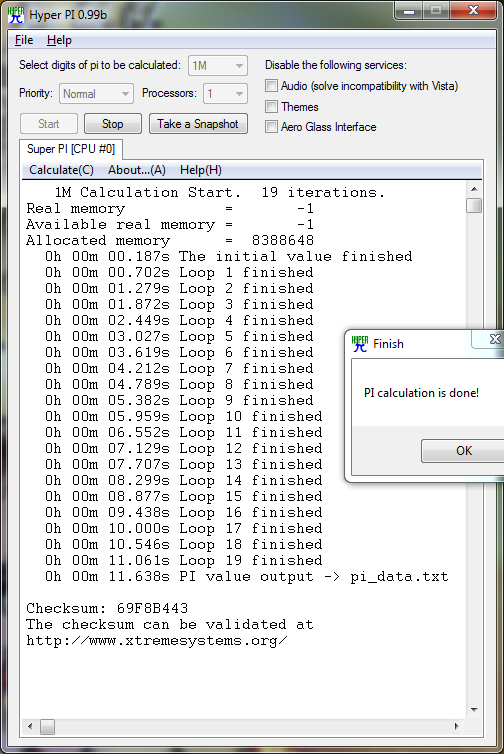Click the horizontal scroll right arrow

(456, 726)
